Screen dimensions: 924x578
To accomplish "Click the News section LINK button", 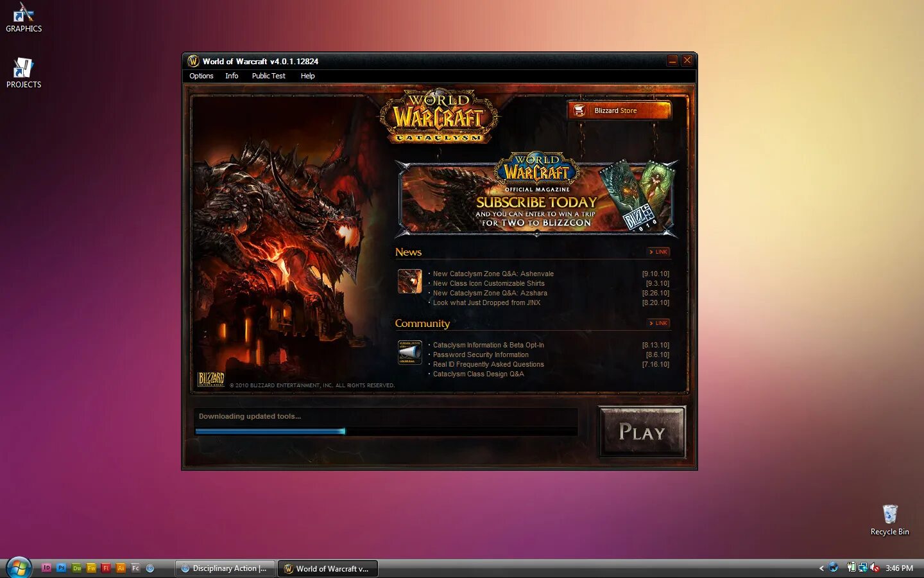I will [658, 252].
